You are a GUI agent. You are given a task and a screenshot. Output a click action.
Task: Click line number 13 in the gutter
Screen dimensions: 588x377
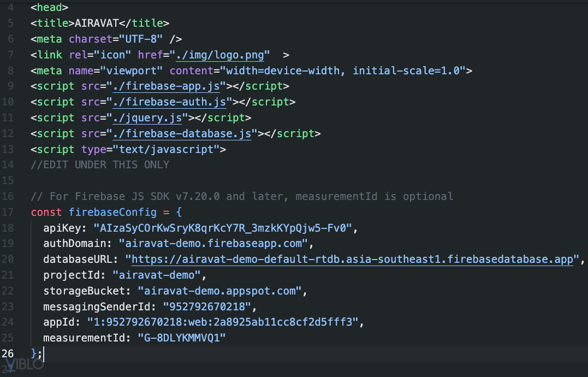8,149
